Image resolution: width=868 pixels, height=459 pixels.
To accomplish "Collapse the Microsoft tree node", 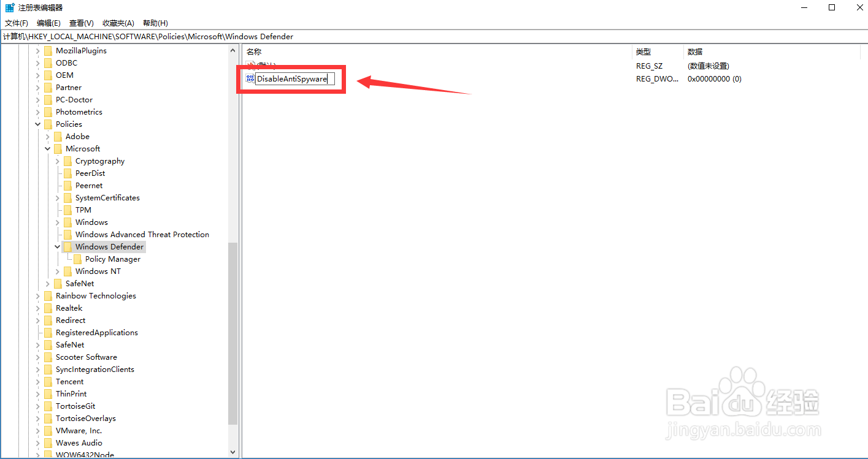I will point(48,148).
